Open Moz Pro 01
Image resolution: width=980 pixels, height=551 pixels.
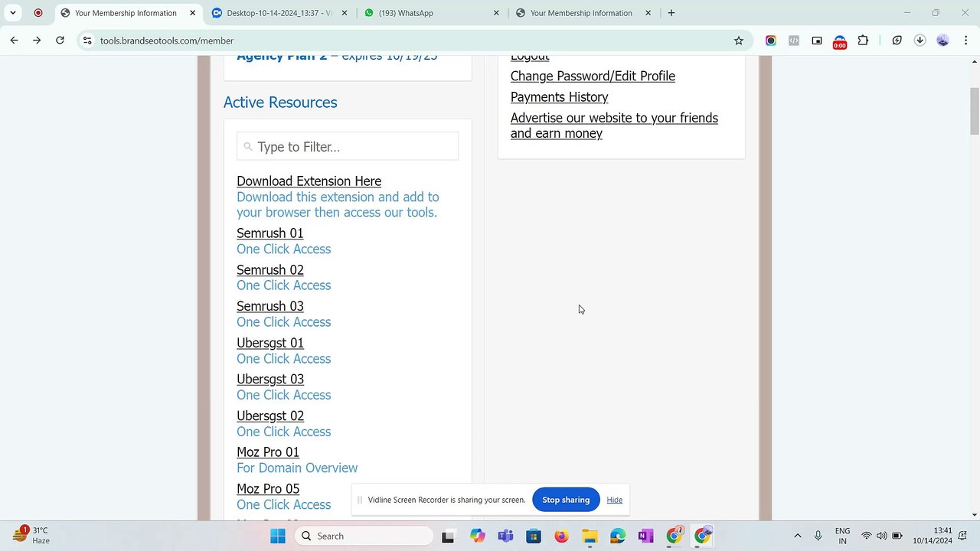(x=268, y=452)
